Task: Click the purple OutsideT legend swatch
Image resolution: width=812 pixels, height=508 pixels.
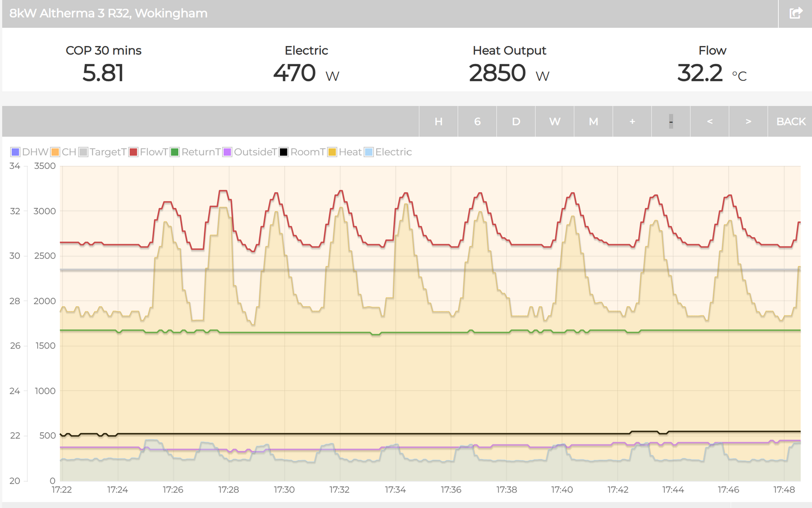Action: pos(227,152)
